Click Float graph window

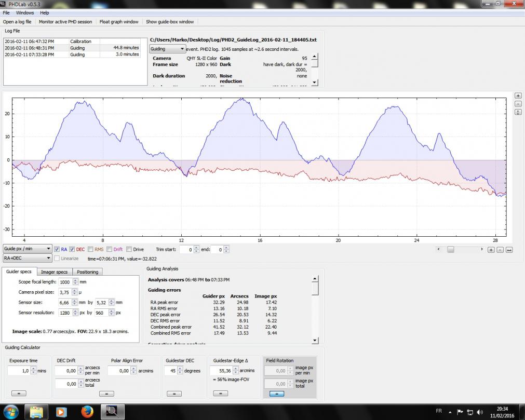click(x=119, y=22)
